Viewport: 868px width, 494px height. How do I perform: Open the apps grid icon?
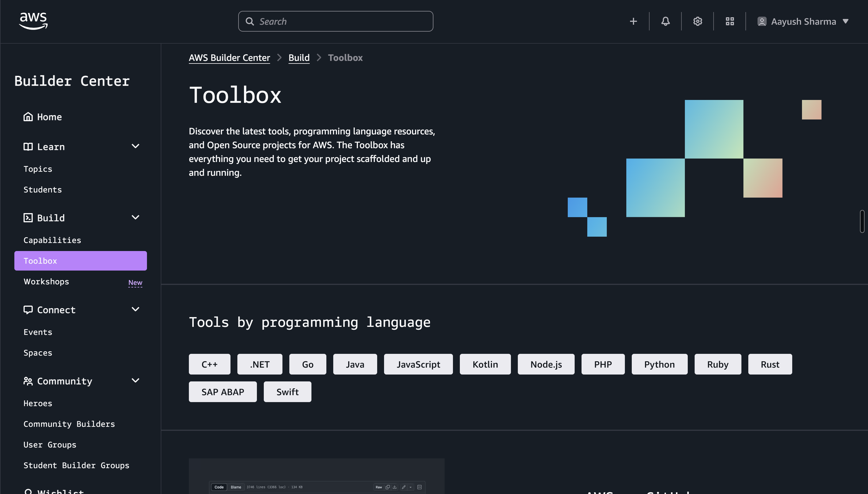pos(730,21)
